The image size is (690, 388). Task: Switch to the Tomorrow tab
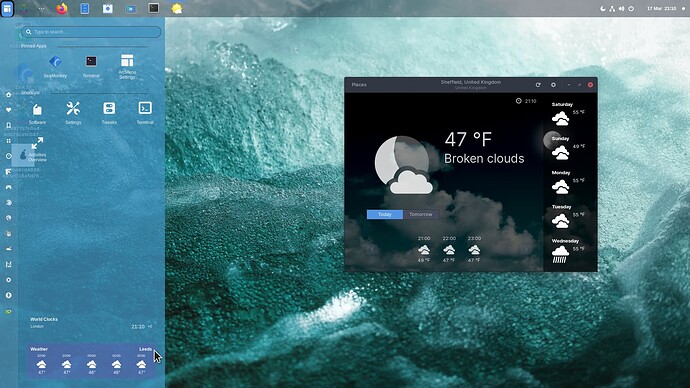[421, 214]
